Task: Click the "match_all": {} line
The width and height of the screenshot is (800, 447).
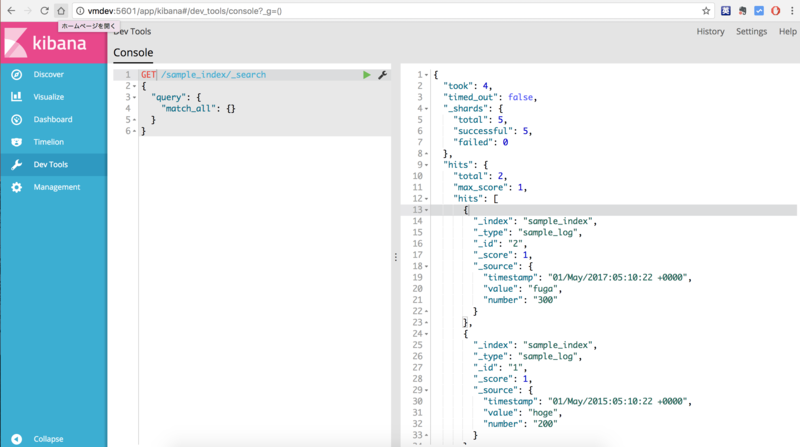Action: (198, 108)
